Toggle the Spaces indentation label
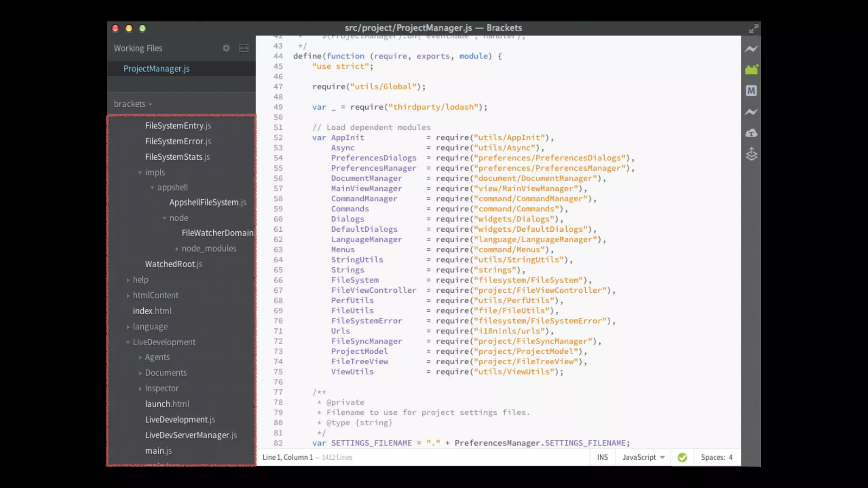This screenshot has width=868, height=488. 712,457
